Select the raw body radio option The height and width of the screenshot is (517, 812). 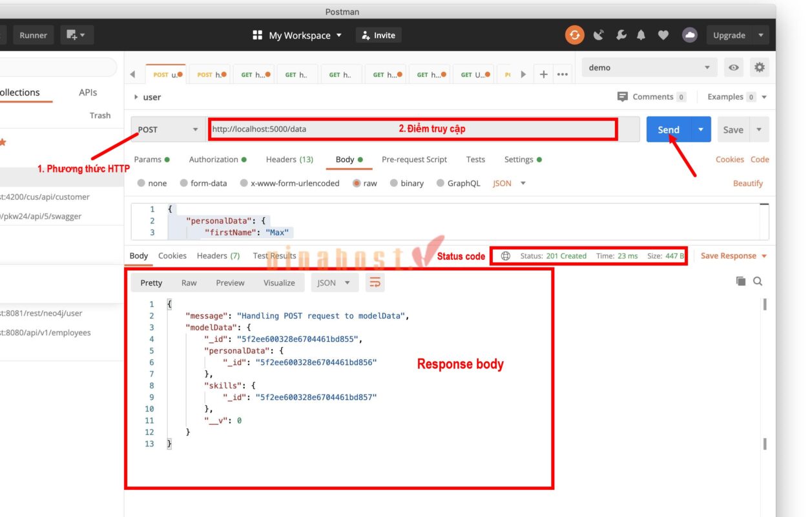tap(357, 184)
